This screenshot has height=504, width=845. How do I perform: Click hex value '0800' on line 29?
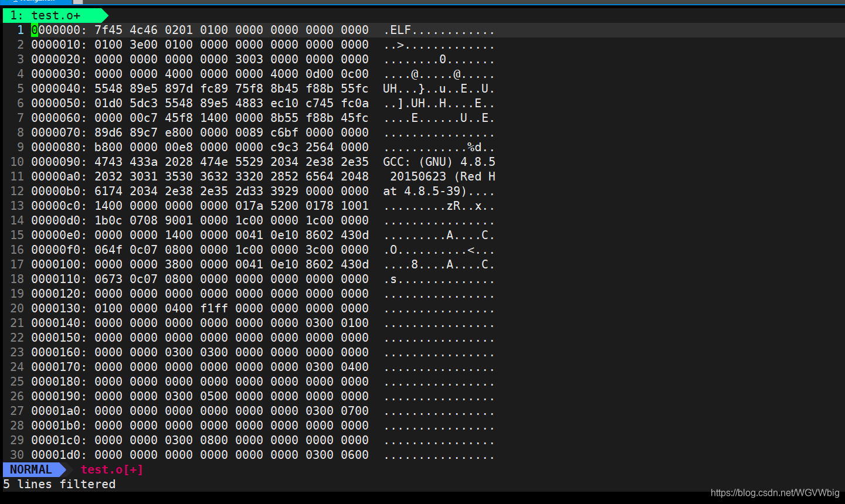214,440
